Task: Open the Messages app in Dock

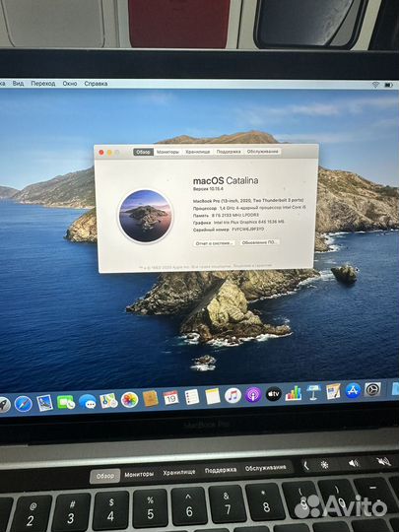Action: [88, 402]
